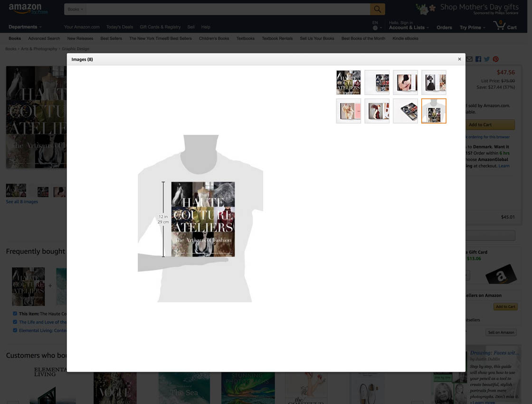
Task: Click the globe language icon
Action: [x=375, y=28]
